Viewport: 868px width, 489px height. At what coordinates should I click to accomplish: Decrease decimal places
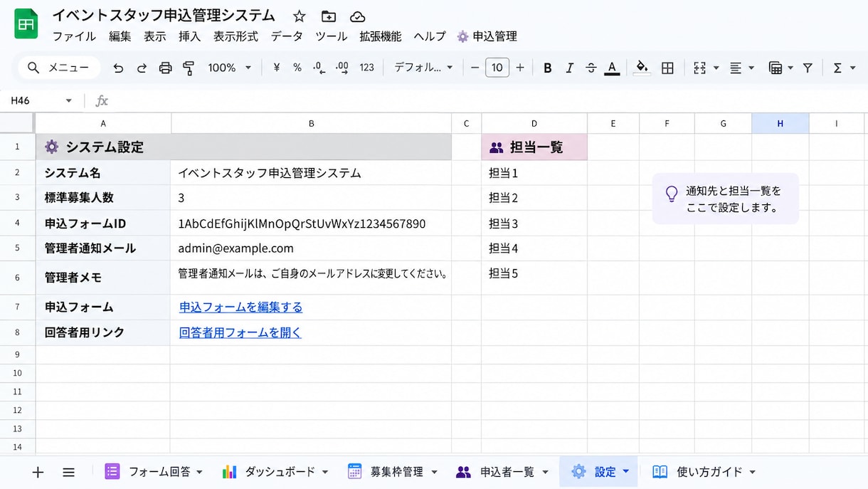[x=319, y=68]
